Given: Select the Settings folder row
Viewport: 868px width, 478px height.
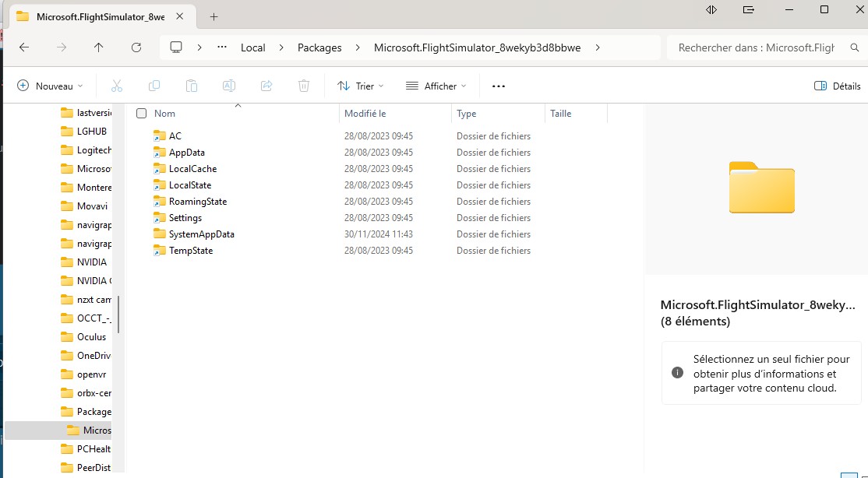Looking at the screenshot, I should [370, 218].
